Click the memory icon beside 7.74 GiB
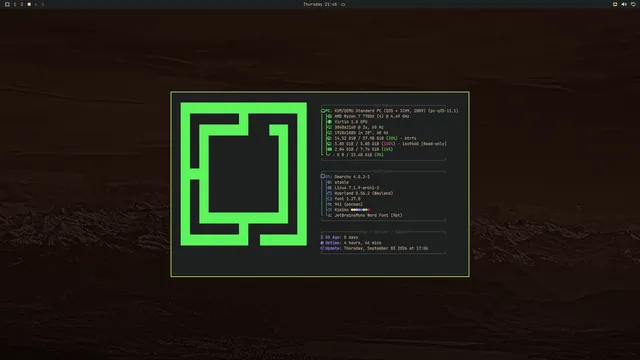 click(x=330, y=149)
